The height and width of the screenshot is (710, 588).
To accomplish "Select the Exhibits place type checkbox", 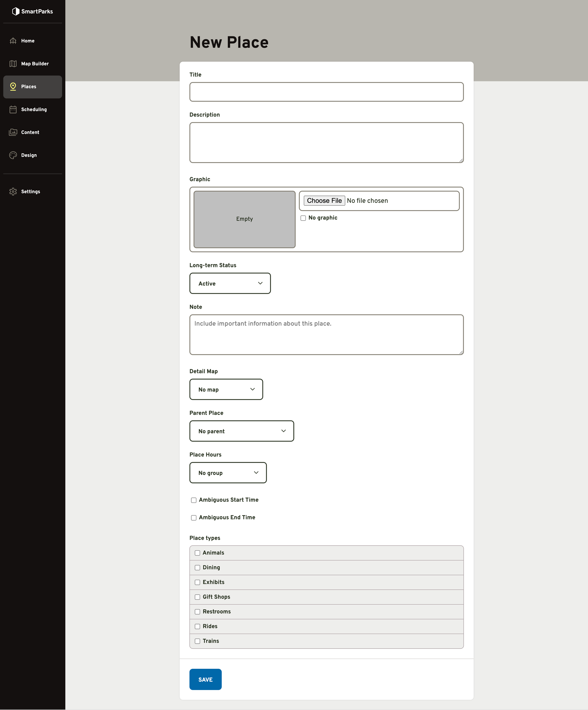I will coord(197,582).
